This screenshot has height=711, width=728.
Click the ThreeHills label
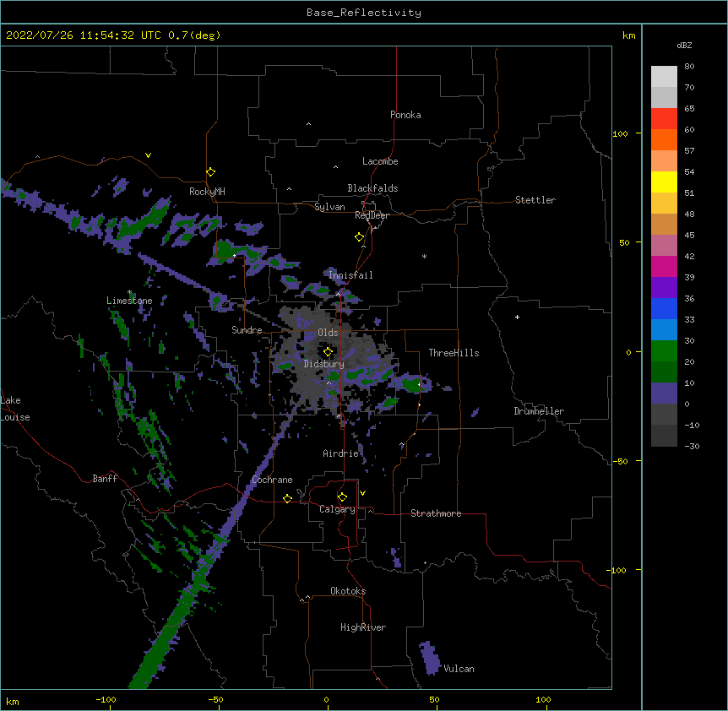click(x=454, y=353)
